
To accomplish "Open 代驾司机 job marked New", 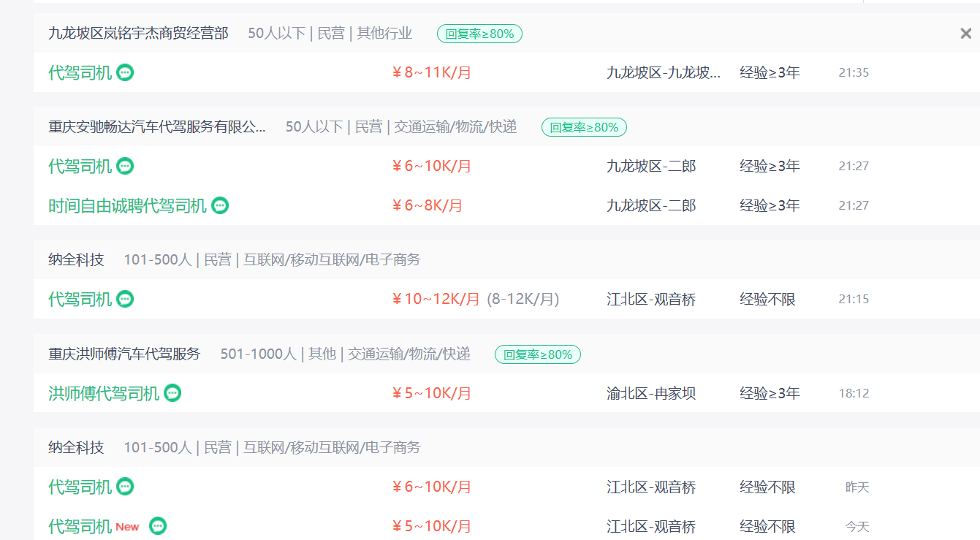I will (80, 526).
